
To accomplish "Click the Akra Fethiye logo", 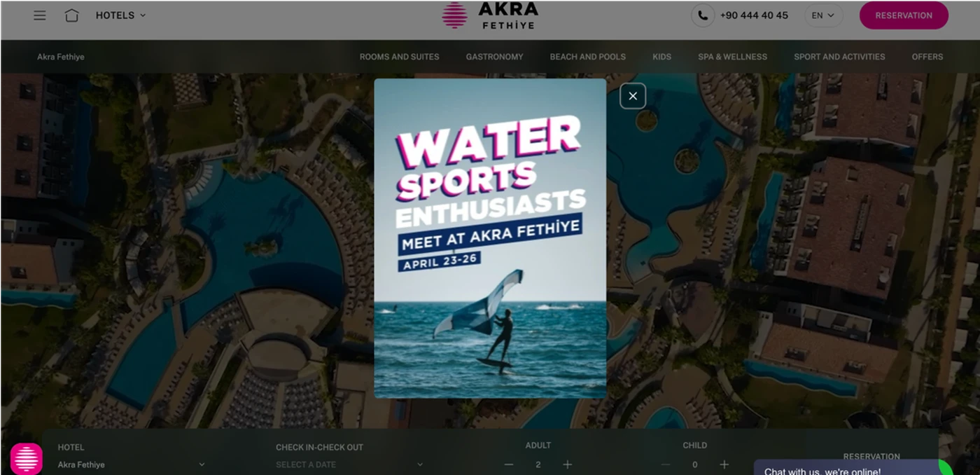I will point(490,15).
